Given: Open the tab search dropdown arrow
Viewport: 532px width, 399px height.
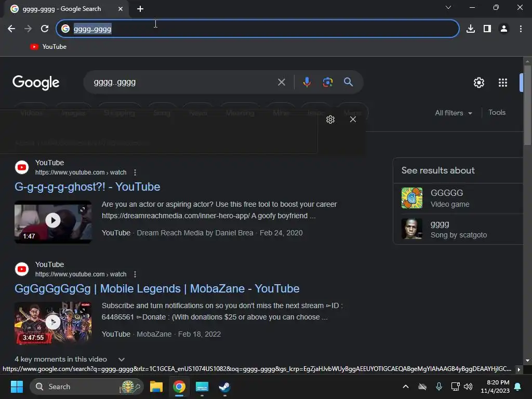Looking at the screenshot, I should click(448, 7).
